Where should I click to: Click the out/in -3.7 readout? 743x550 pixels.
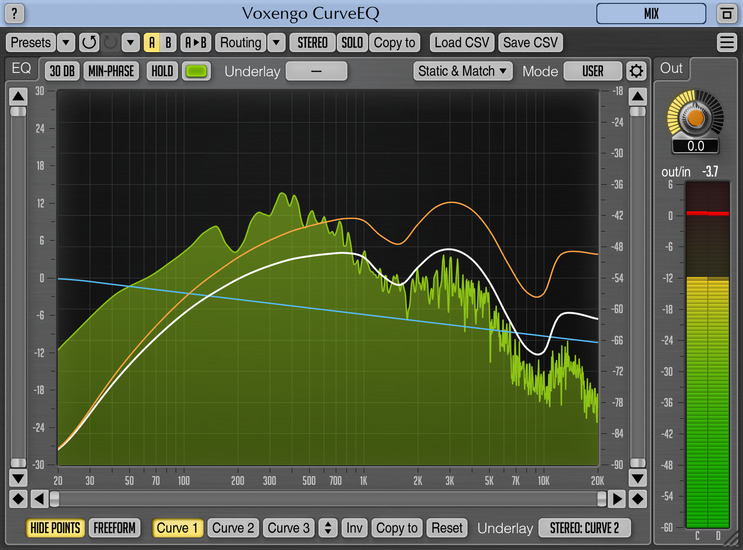[690, 171]
